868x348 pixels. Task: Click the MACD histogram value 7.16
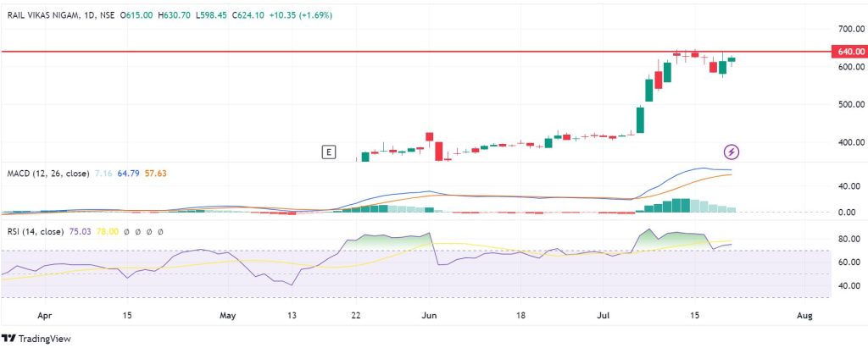(103, 174)
